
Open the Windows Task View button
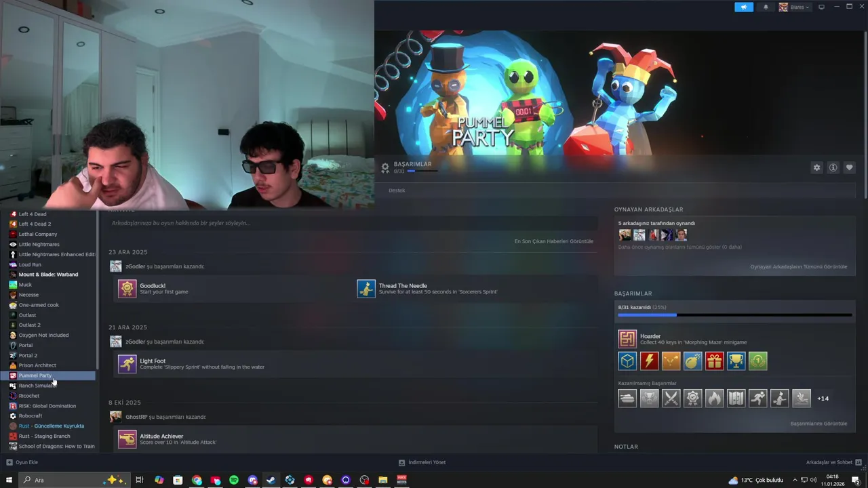pyautogui.click(x=139, y=480)
